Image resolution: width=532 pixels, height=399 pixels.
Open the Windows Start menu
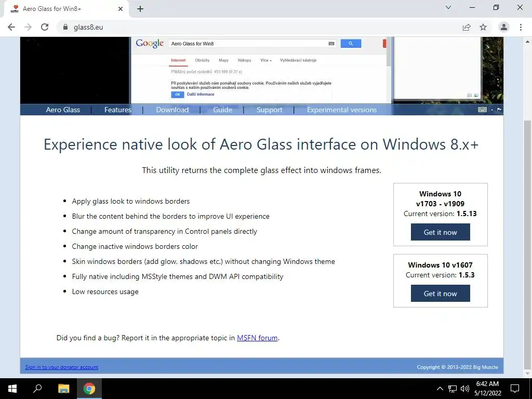coord(12,389)
